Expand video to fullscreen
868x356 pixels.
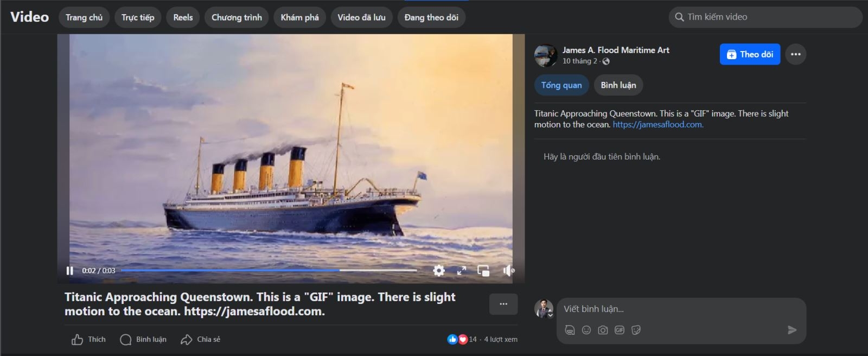(x=462, y=270)
